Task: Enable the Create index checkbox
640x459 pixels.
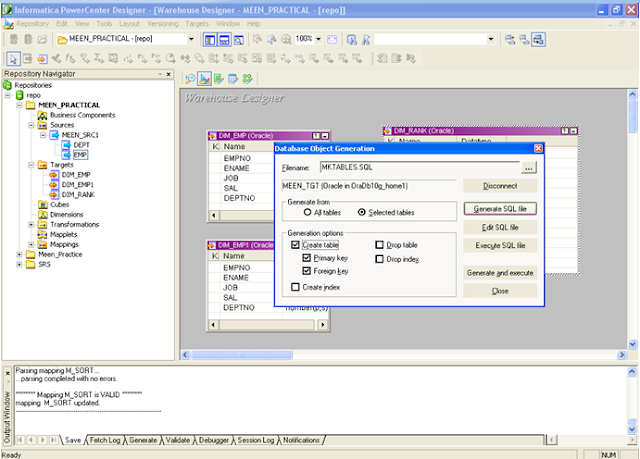Action: [x=296, y=287]
